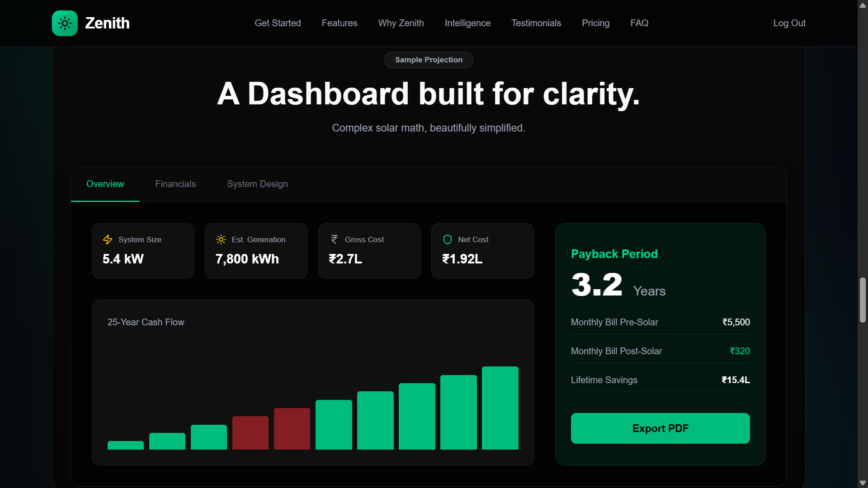Click the FAQ nav link
The width and height of the screenshot is (868, 488).
pos(639,23)
